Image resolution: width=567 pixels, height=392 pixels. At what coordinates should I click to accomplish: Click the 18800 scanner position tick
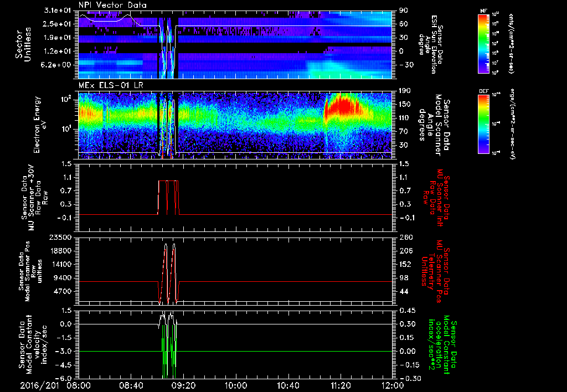tap(60, 251)
